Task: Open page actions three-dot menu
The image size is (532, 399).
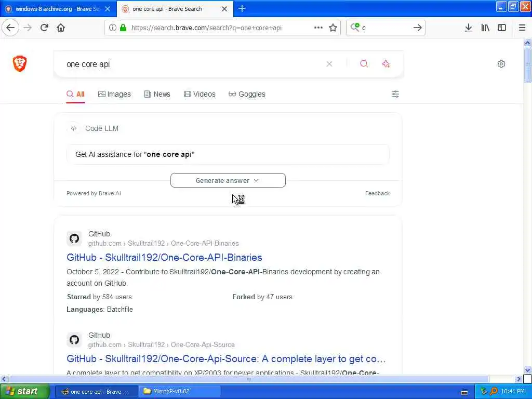Action: pyautogui.click(x=318, y=28)
